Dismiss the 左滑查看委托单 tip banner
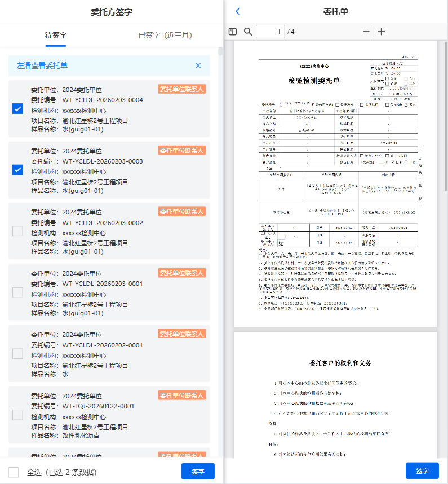The width and height of the screenshot is (448, 484). click(198, 65)
